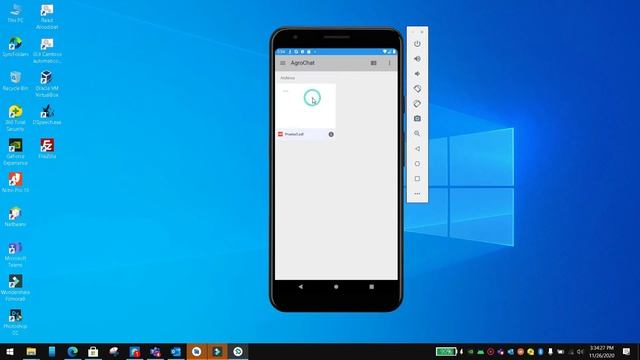This screenshot has width=640, height=360.
Task: Open the AgroChat hamburger menu
Action: point(283,63)
